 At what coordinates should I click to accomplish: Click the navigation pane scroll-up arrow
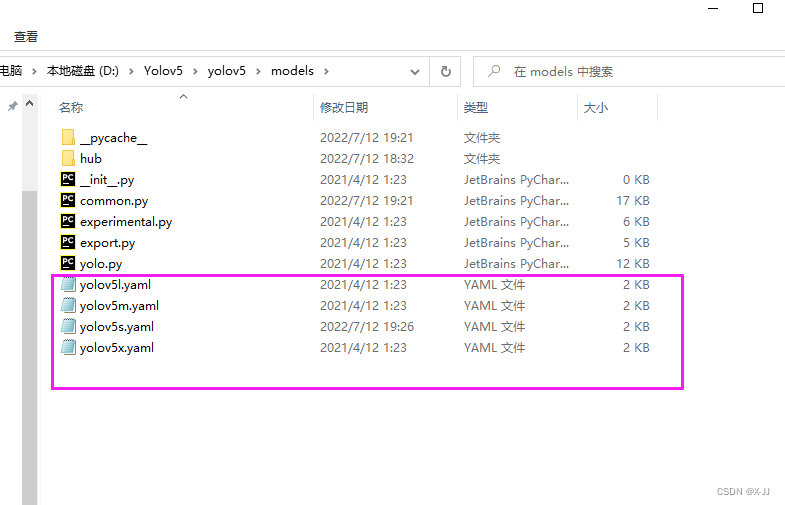(30, 104)
